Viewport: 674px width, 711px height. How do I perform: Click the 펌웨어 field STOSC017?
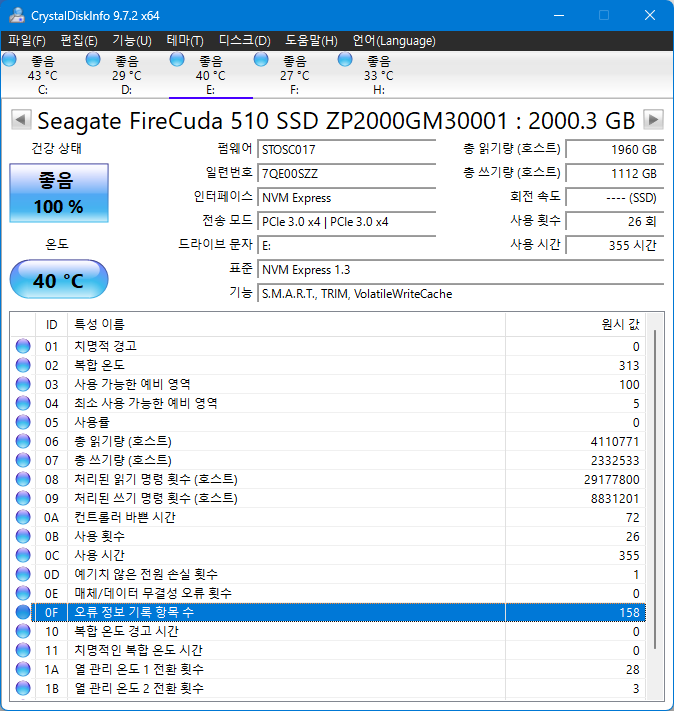pyautogui.click(x=347, y=149)
